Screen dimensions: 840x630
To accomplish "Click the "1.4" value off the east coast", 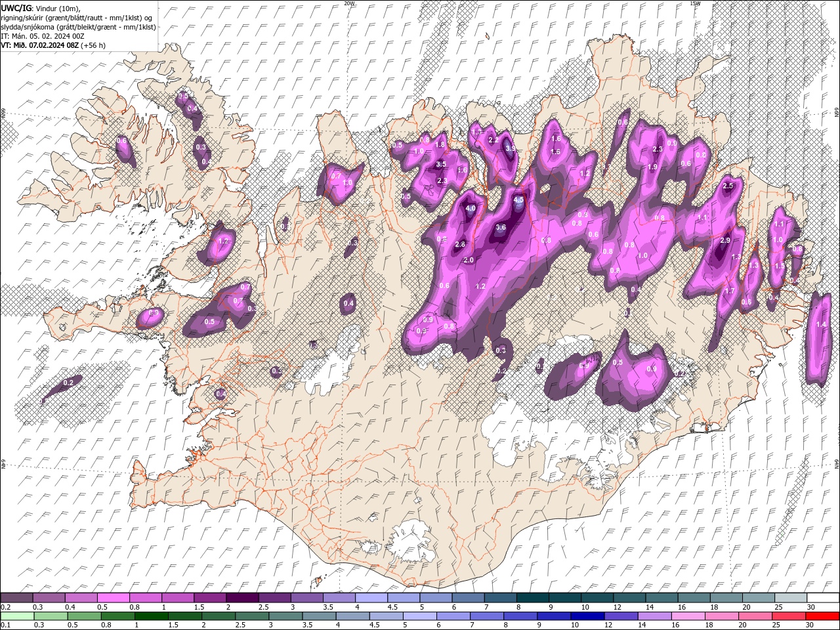I will (x=821, y=324).
